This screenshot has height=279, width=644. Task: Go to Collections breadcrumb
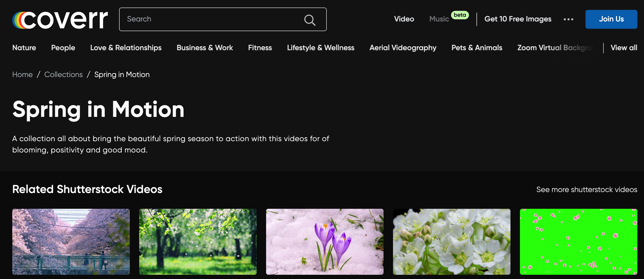point(63,74)
